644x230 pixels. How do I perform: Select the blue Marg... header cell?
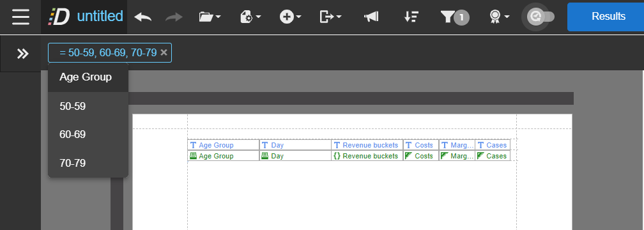457,145
